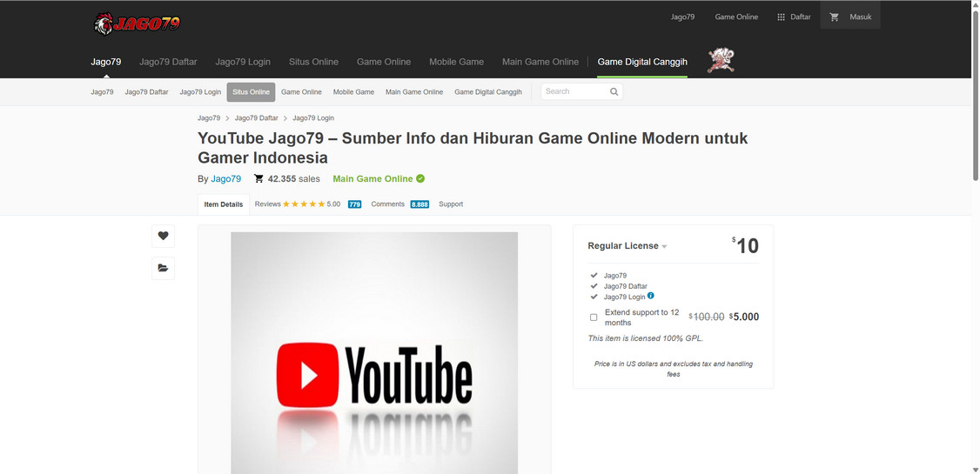Click the struck-through $100.00 price
980x474 pixels.
click(x=706, y=317)
